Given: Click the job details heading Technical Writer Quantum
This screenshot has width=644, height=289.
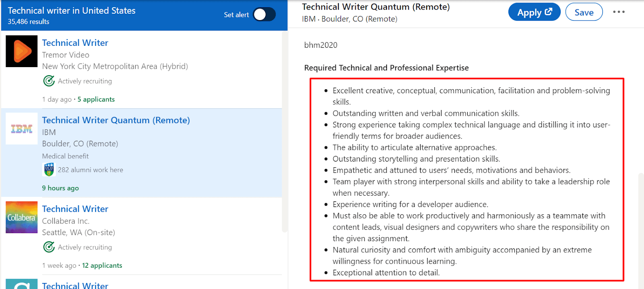Looking at the screenshot, I should coord(376,7).
